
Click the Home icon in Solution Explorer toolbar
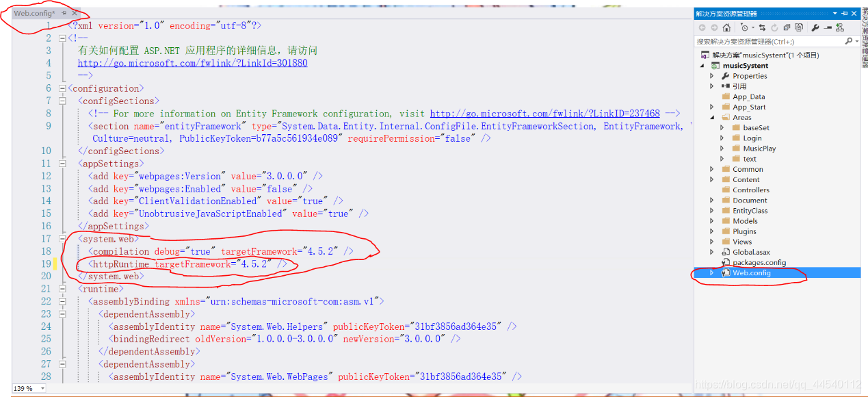(x=726, y=27)
